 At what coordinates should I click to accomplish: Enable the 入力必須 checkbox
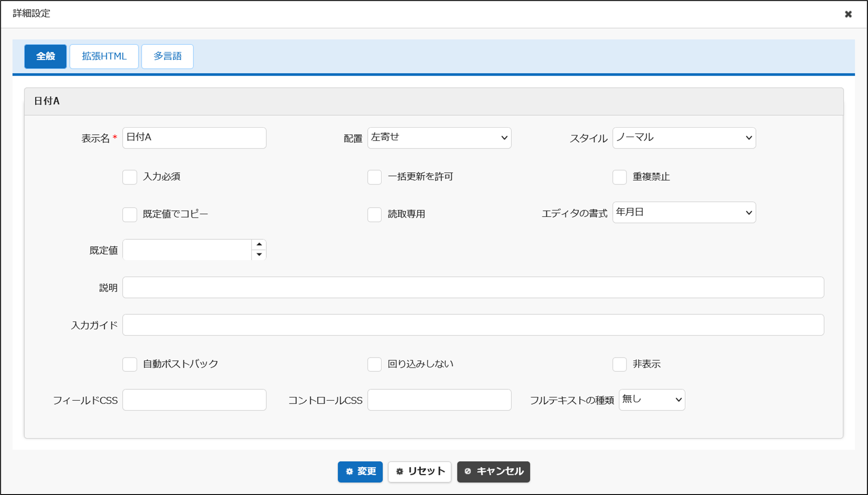click(x=130, y=177)
